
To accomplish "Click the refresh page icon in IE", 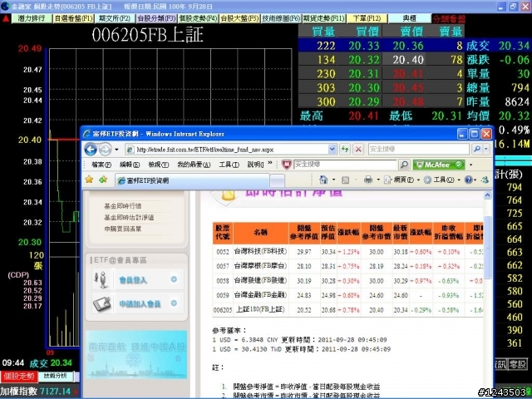I will pos(345,149).
